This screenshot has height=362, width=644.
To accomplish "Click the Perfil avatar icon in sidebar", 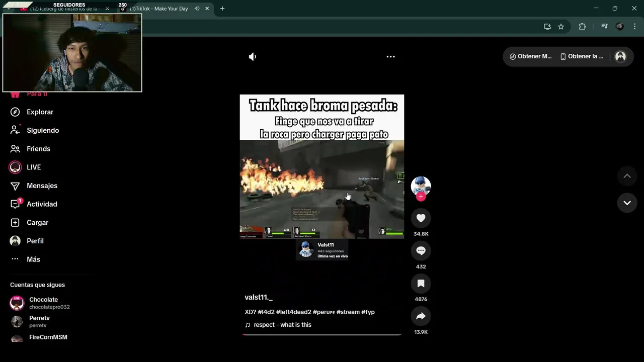I will (x=15, y=241).
